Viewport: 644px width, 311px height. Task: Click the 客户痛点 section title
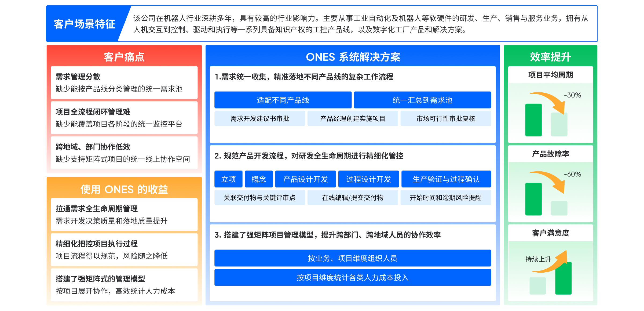124,57
